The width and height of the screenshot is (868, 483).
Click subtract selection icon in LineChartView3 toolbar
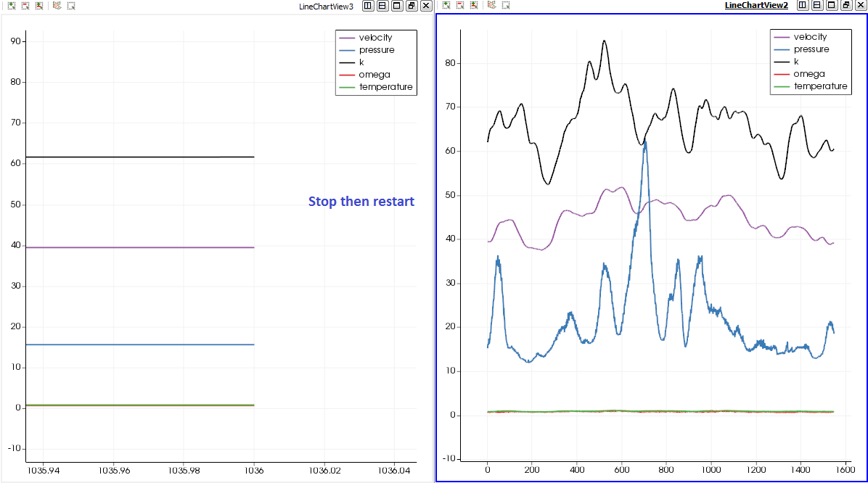tap(25, 5)
